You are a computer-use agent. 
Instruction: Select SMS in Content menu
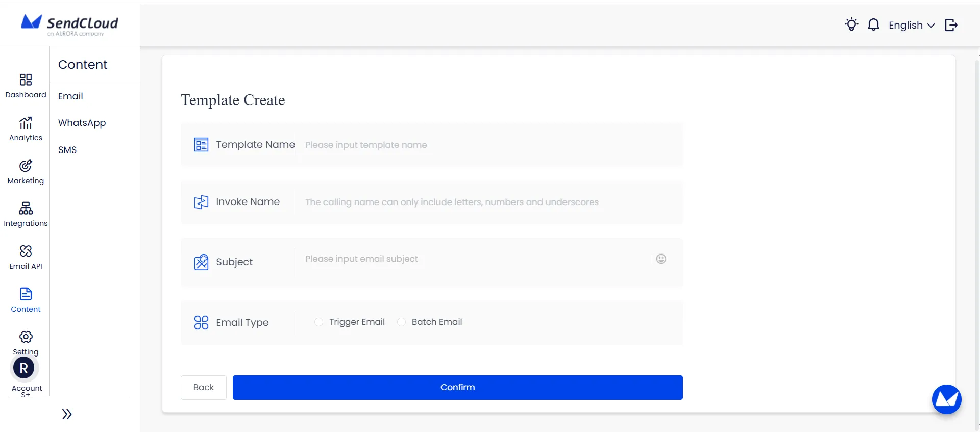click(x=67, y=150)
